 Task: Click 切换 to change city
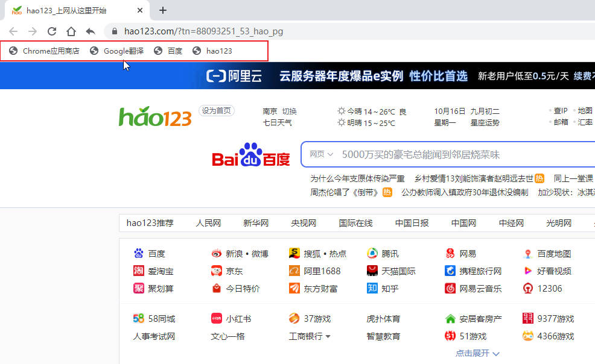[x=289, y=111]
